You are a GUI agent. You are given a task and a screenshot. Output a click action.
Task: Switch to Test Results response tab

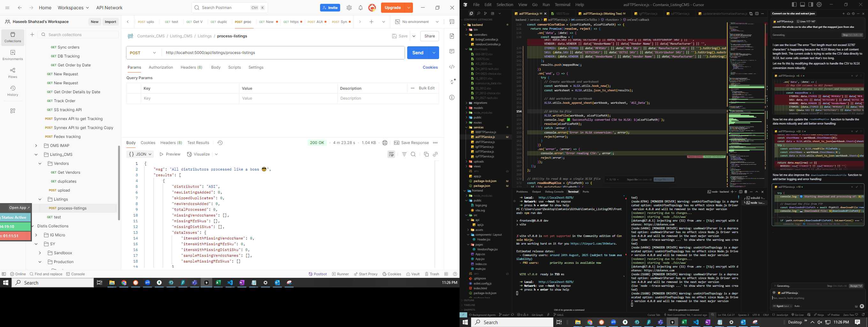[198, 143]
